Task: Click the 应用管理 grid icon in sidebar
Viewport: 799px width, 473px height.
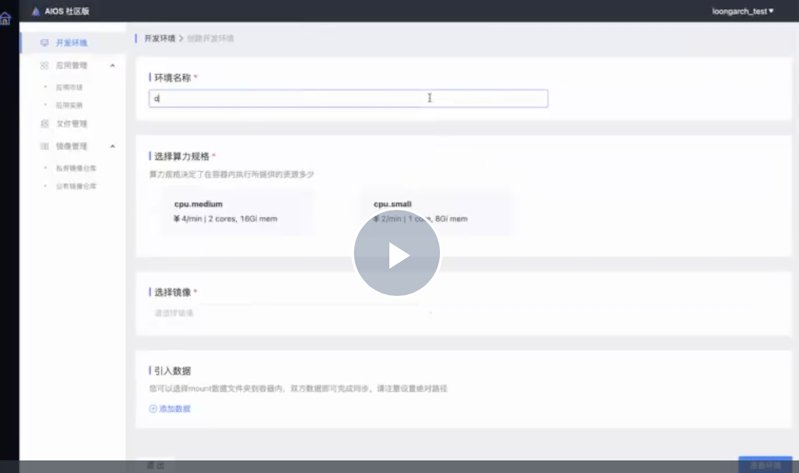Action: point(44,65)
